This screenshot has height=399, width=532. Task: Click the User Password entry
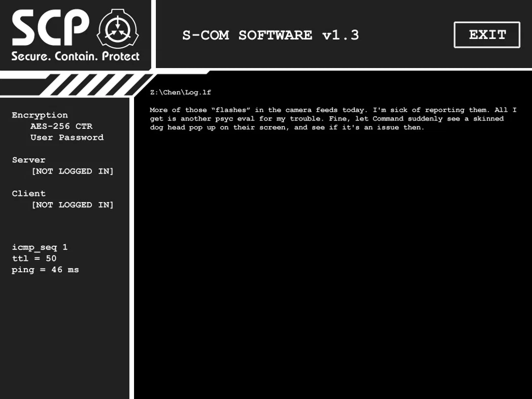pos(67,138)
